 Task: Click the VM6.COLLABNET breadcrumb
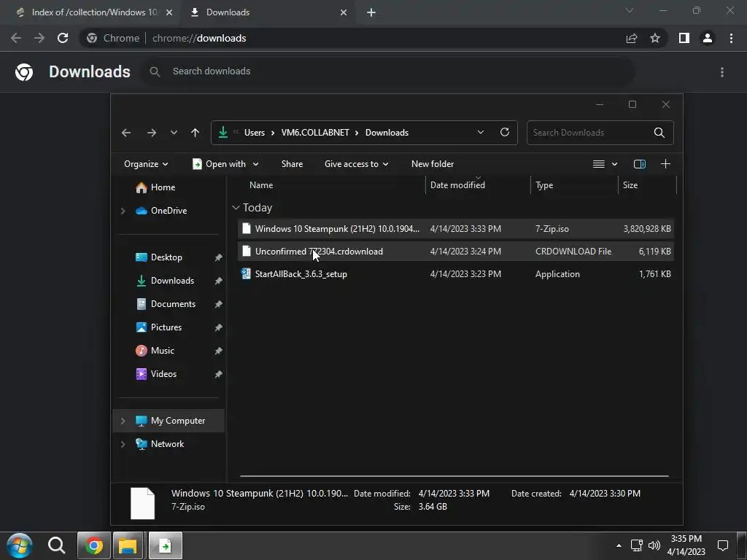tap(315, 133)
